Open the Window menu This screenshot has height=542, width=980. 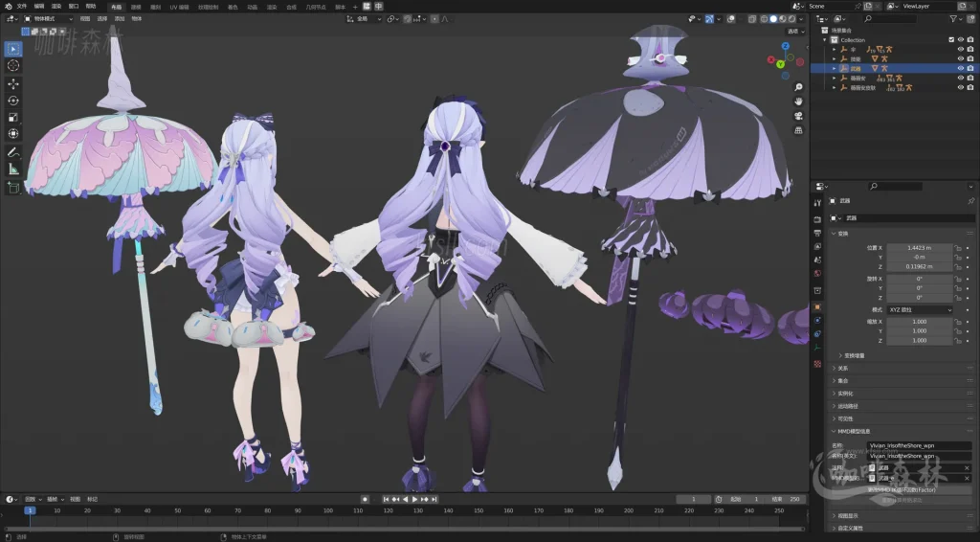pyautogui.click(x=73, y=7)
